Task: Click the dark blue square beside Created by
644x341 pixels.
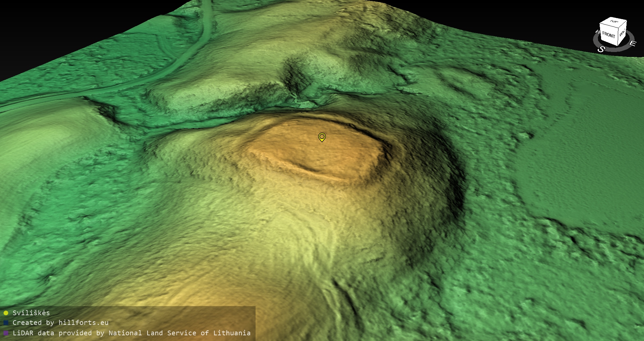Action: coord(6,323)
